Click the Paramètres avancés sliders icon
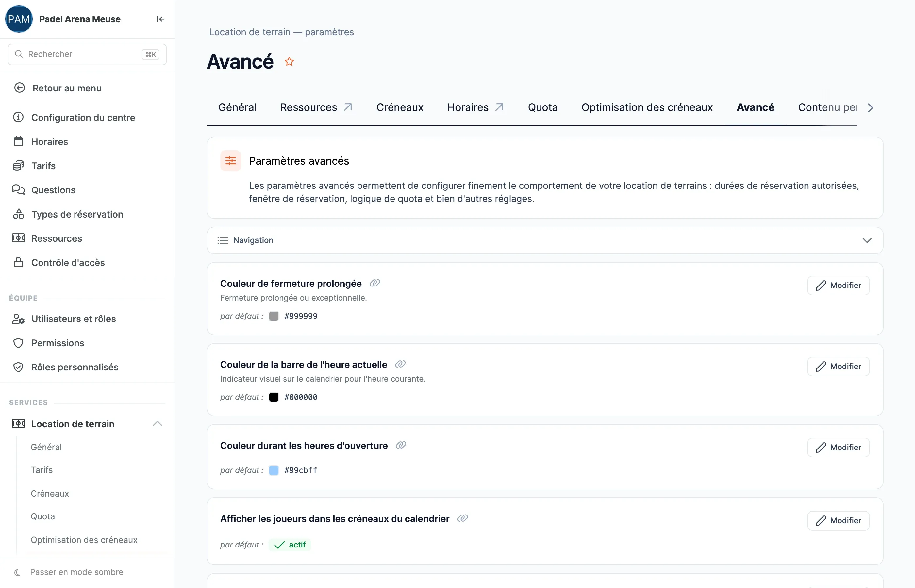The height and width of the screenshot is (588, 915). 231,161
